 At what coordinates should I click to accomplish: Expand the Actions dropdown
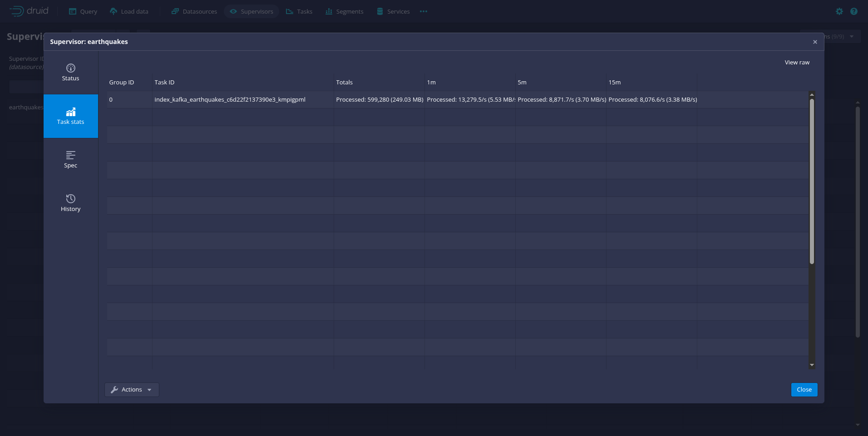click(x=132, y=390)
